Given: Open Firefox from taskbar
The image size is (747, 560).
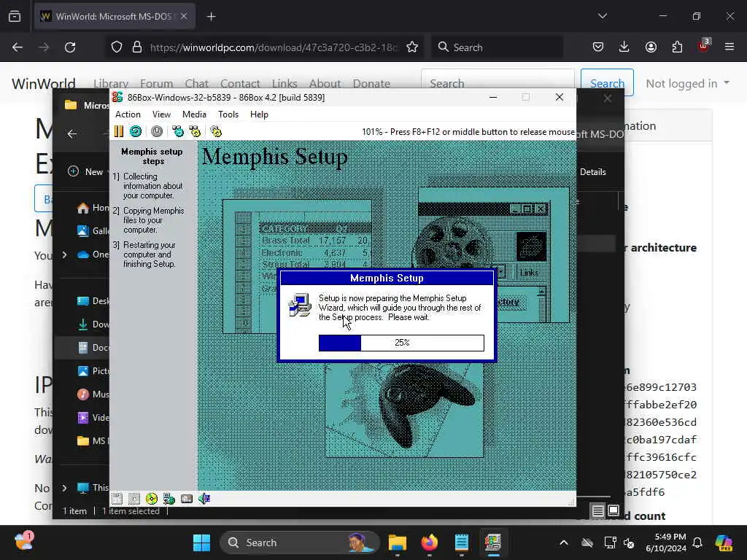Looking at the screenshot, I should (x=430, y=542).
